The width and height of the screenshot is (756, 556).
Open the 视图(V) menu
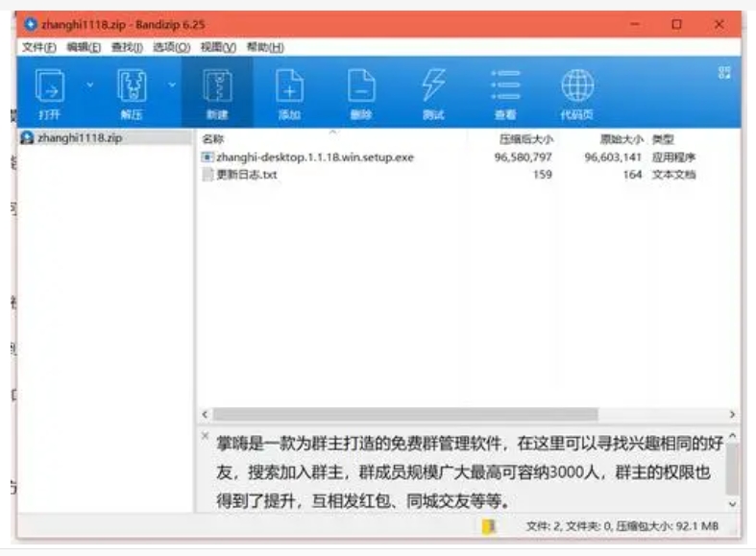pyautogui.click(x=218, y=47)
